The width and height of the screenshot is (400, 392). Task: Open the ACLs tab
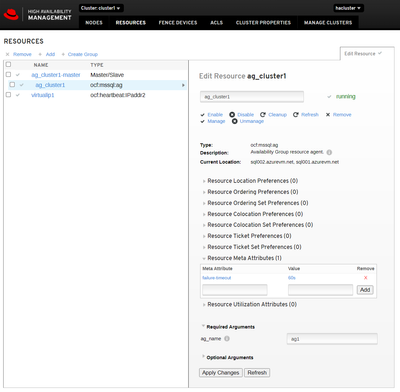coord(217,23)
